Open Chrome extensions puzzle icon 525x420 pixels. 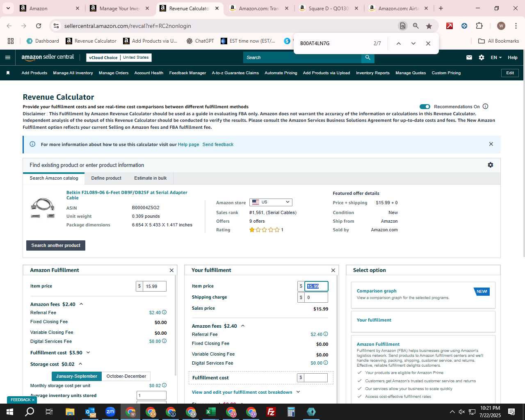[479, 26]
